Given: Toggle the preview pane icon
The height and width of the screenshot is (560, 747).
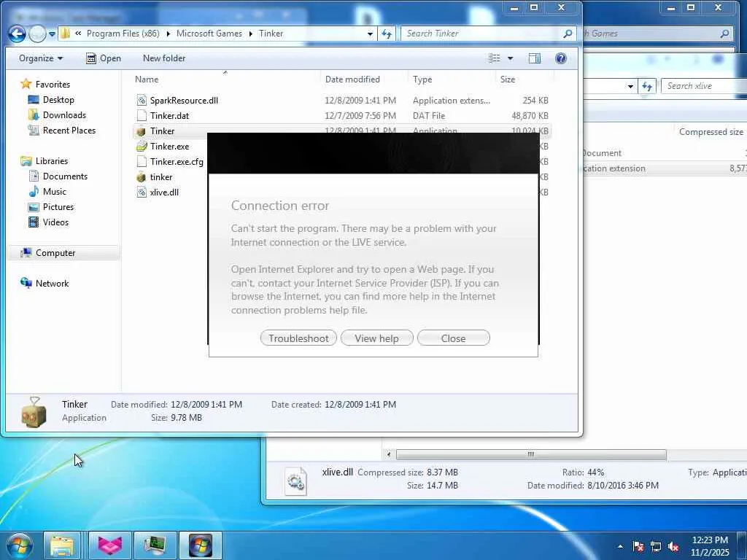Looking at the screenshot, I should tap(535, 58).
